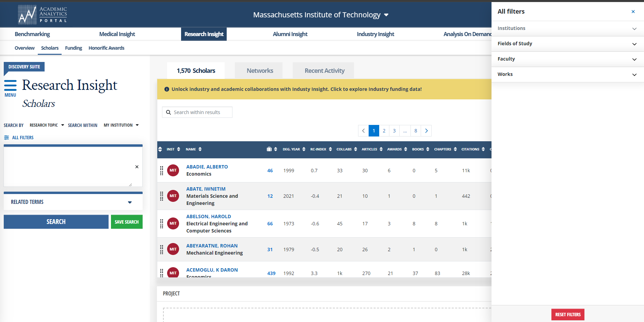This screenshot has width=644, height=322.
Task: Click the DISCOVERY SUITE badge
Action: coord(24,67)
